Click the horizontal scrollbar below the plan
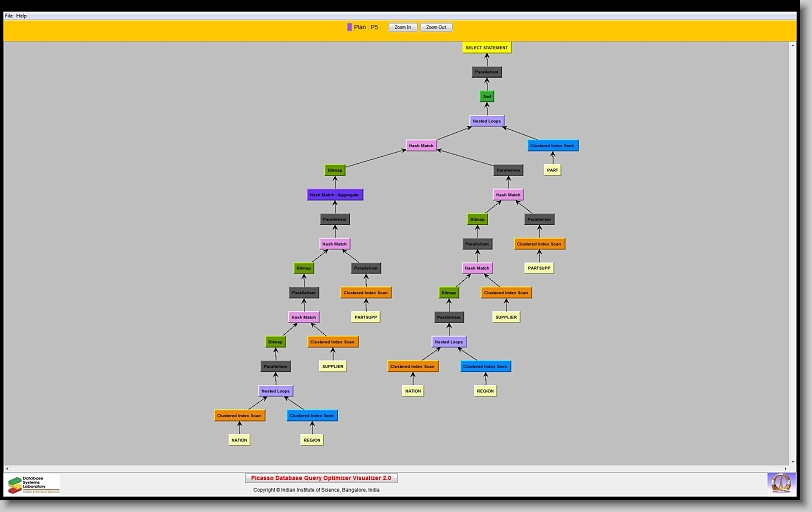Screen dimensions: 812x512 (400, 467)
